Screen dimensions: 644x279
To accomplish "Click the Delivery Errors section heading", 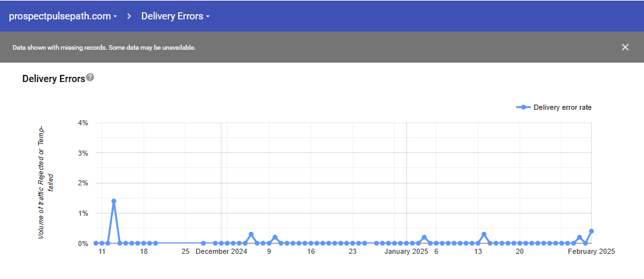I will pos(54,79).
